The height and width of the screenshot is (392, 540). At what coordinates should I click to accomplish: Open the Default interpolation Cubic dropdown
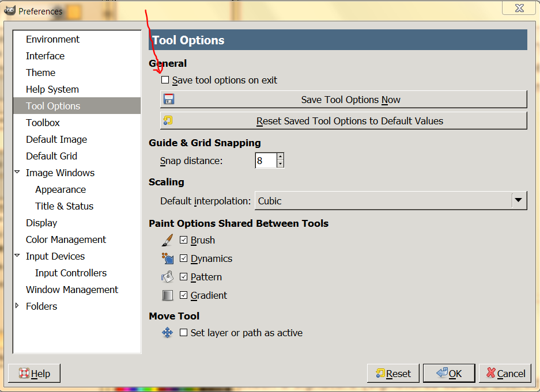click(391, 200)
